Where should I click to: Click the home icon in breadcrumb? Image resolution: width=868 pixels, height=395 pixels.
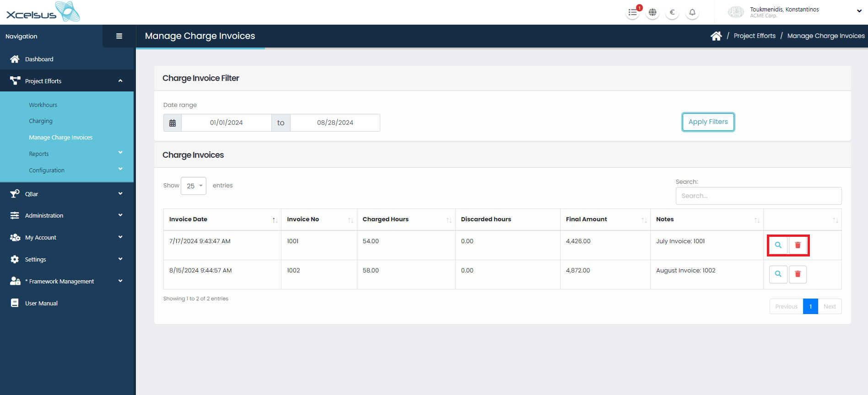716,36
